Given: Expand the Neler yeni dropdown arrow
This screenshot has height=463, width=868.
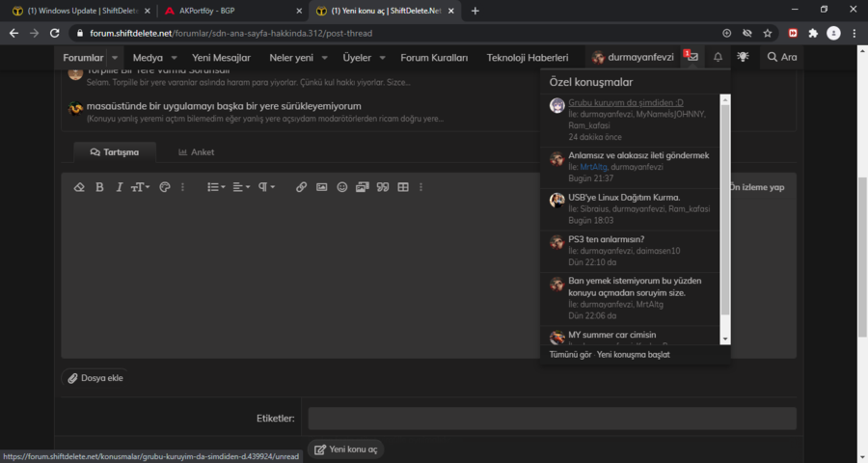Looking at the screenshot, I should [324, 58].
